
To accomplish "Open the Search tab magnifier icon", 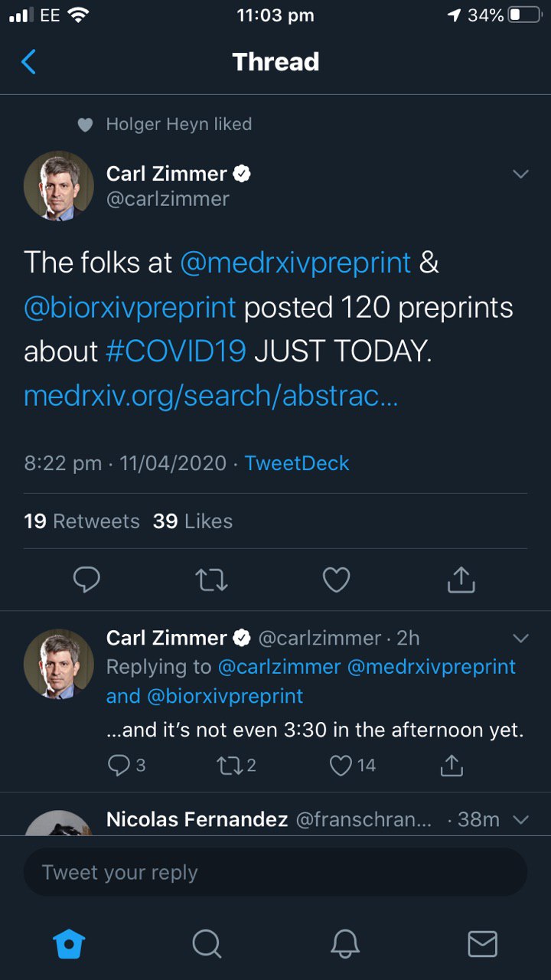I will click(x=207, y=944).
